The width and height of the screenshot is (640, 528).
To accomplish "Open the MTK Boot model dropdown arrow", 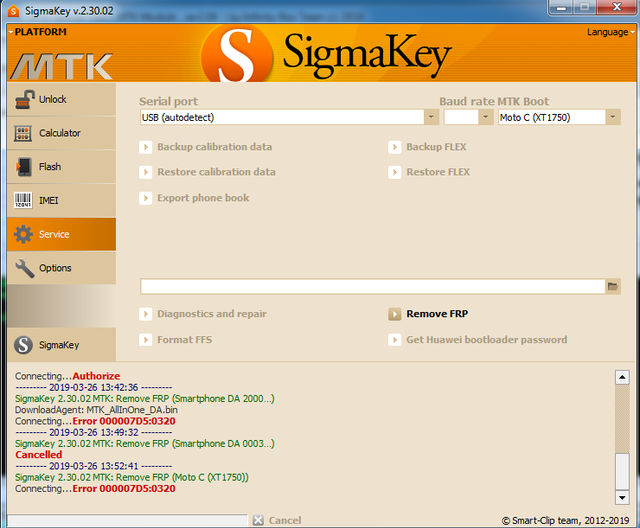I will click(x=613, y=118).
